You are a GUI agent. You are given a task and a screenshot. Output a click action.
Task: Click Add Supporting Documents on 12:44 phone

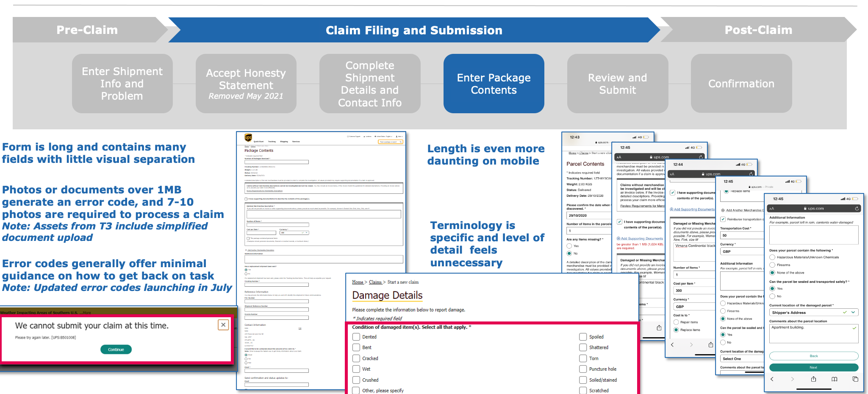692,209
